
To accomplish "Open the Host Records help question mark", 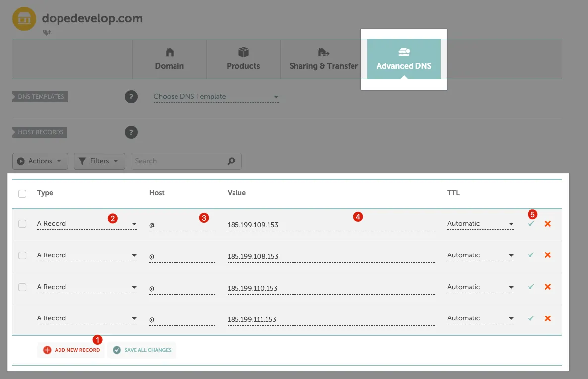I will click(131, 132).
